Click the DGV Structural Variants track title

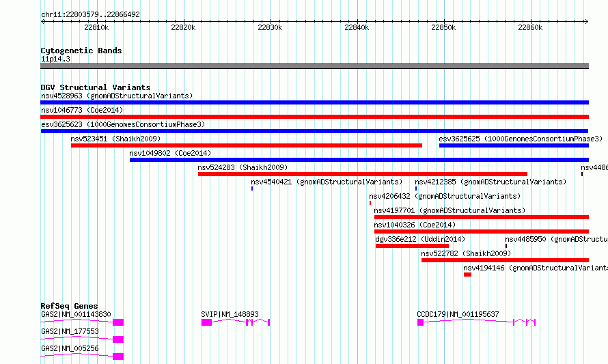point(96,87)
